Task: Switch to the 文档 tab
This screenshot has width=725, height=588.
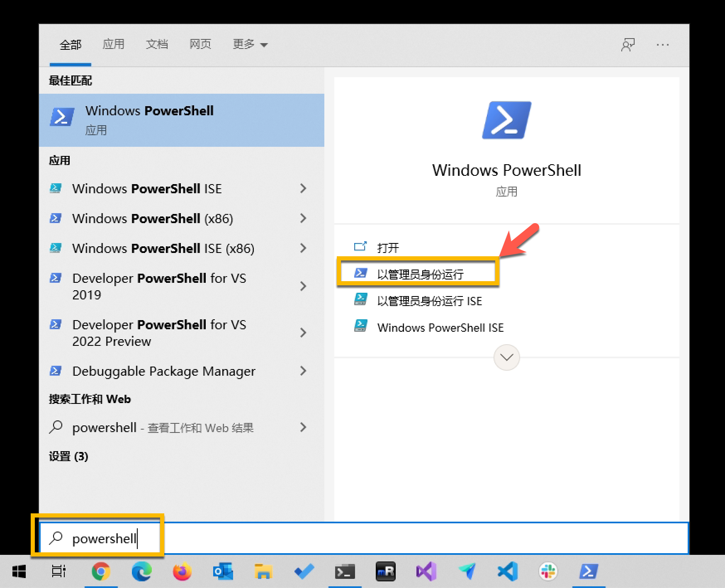Action: [157, 44]
